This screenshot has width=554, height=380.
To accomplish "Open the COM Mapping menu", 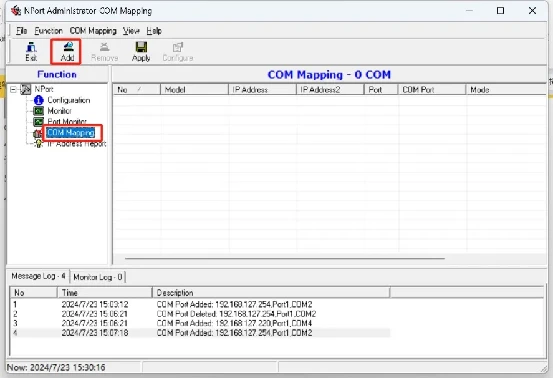I will (x=93, y=31).
